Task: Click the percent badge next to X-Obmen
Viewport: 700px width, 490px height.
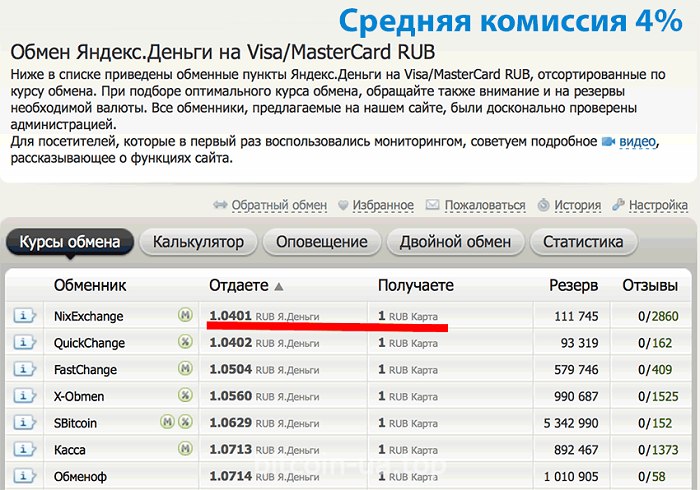Action: (185, 395)
